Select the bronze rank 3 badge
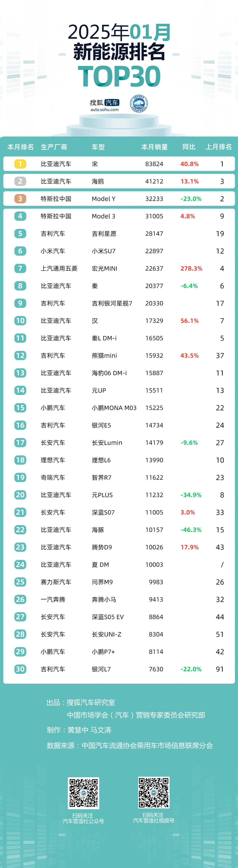The height and width of the screenshot is (868, 238). [20, 199]
